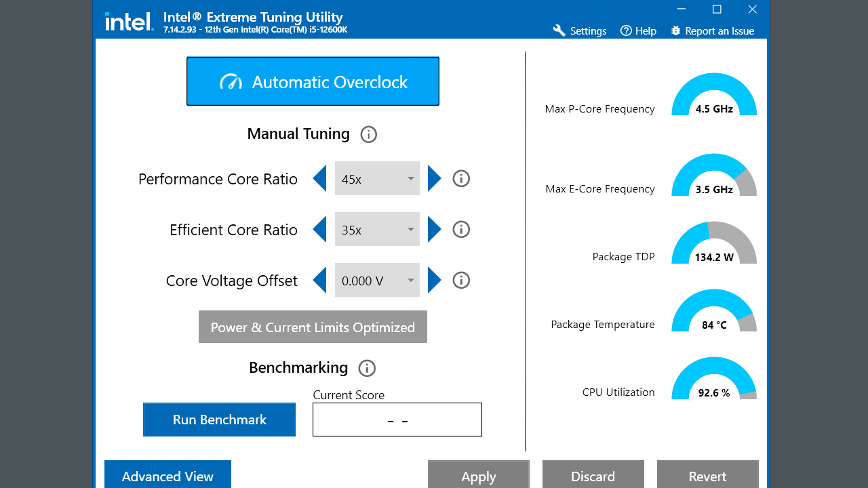Open info icon for Efficient Core Ratio
This screenshot has height=488, width=868.
point(461,230)
